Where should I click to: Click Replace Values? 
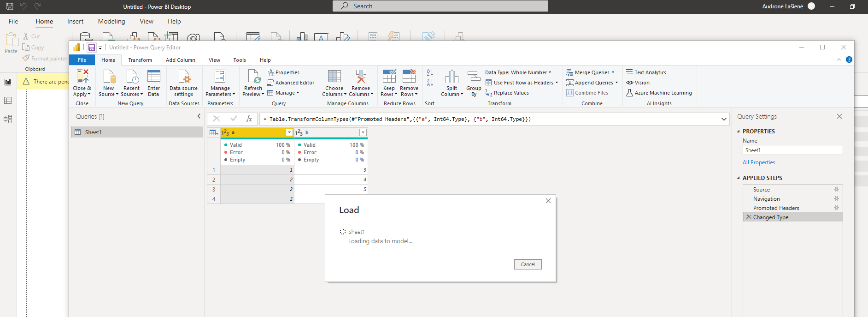[x=507, y=93]
